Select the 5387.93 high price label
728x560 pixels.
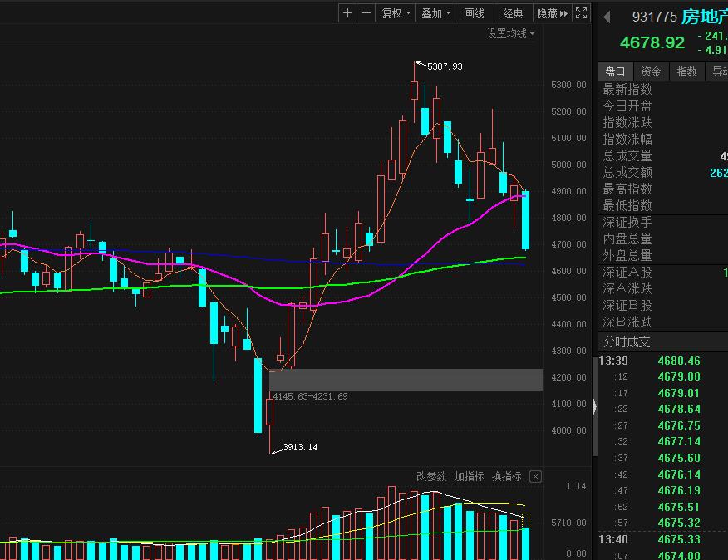[445, 66]
